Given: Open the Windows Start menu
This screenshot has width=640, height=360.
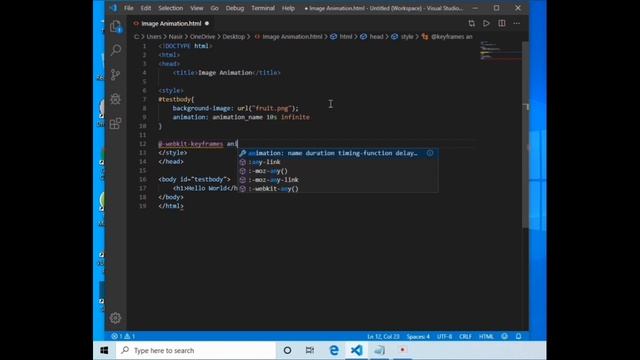Looking at the screenshot, I should point(104,350).
